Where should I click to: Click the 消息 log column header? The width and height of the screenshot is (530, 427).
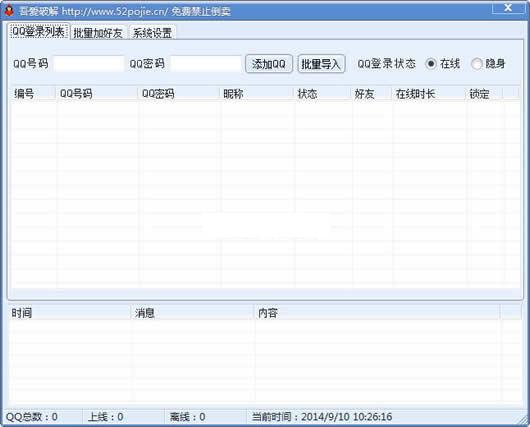193,313
